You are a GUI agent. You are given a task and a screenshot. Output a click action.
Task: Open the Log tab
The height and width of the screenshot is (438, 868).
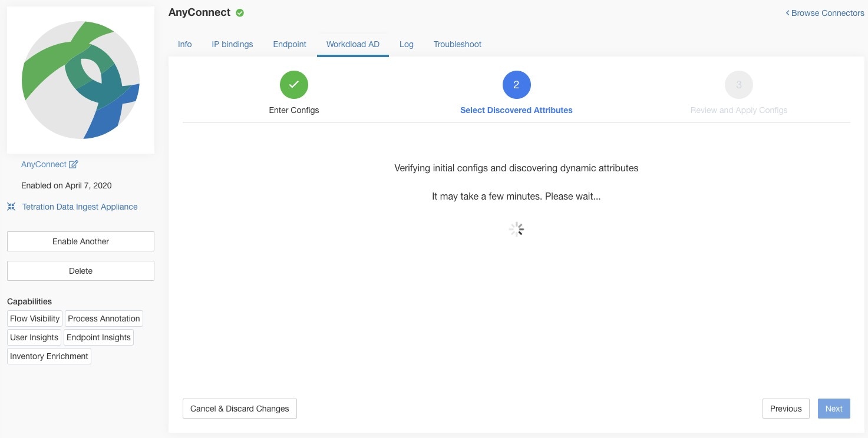[407, 44]
